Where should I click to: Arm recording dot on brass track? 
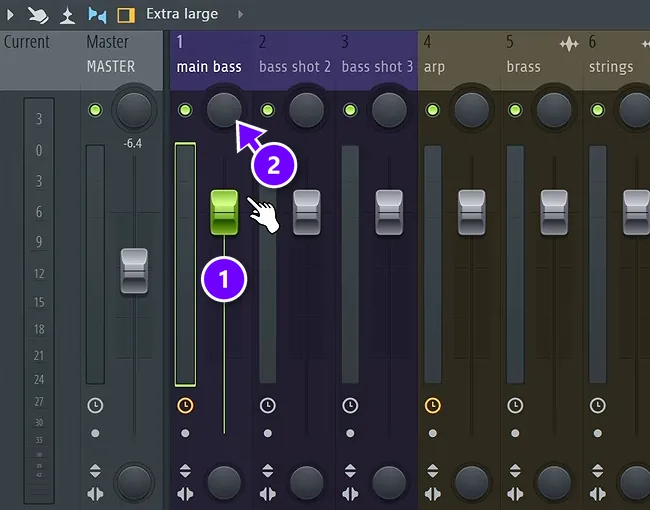tap(515, 433)
